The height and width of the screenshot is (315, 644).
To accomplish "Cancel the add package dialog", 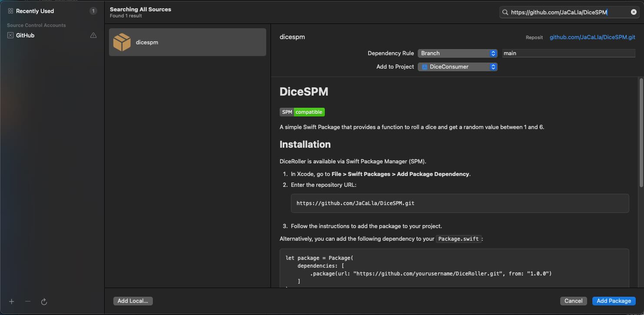I will coord(573,301).
